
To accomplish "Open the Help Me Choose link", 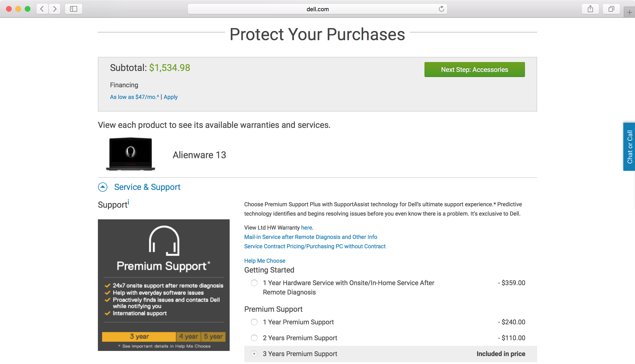I will click(264, 260).
